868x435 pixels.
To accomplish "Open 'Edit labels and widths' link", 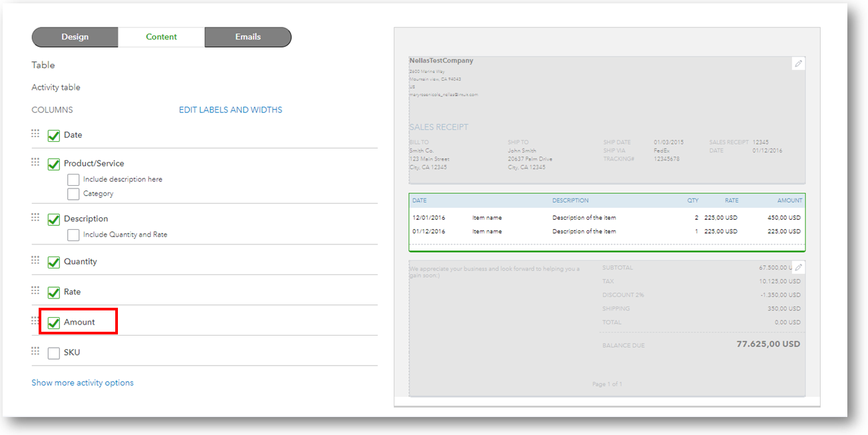I will (x=230, y=110).
